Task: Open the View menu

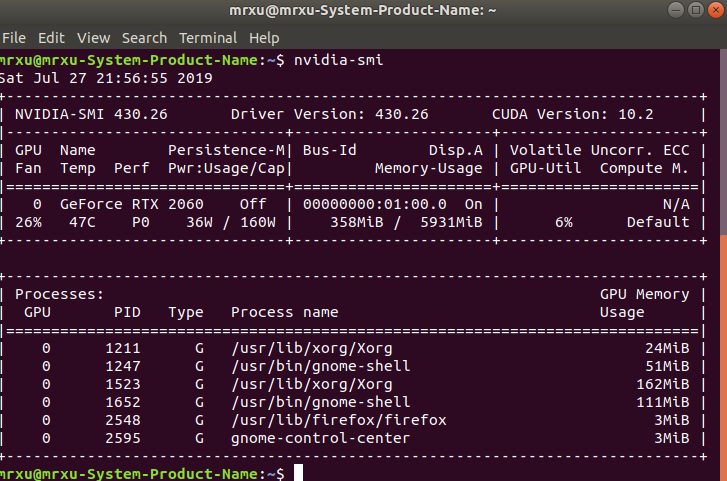Action: 93,38
